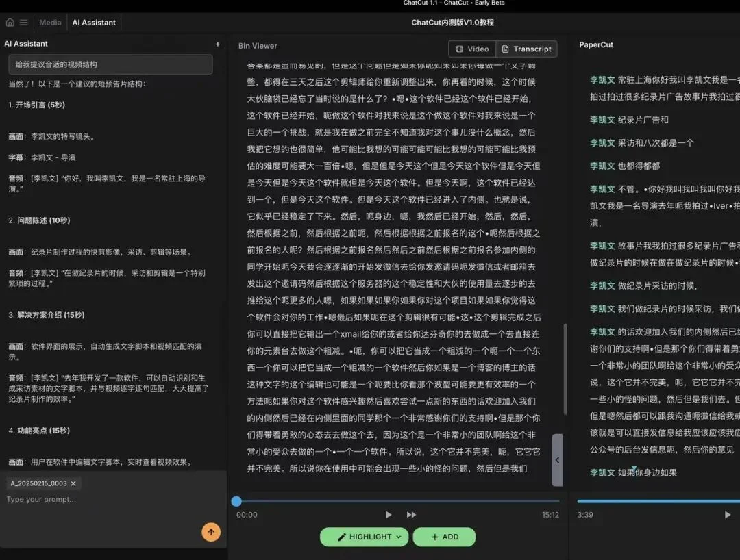Select the AI Assistant tab

pyautogui.click(x=94, y=21)
